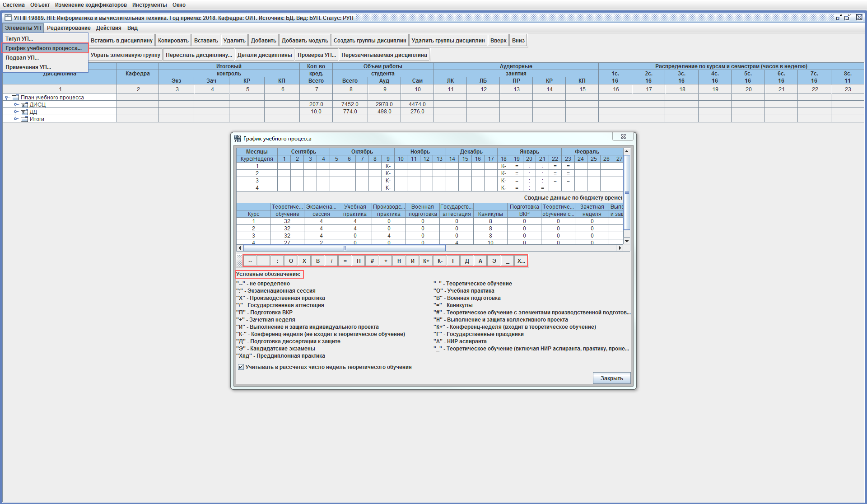Screen dimensions: 867x504
Task: Select the "О" educational practice symbol button
Action: click(291, 261)
